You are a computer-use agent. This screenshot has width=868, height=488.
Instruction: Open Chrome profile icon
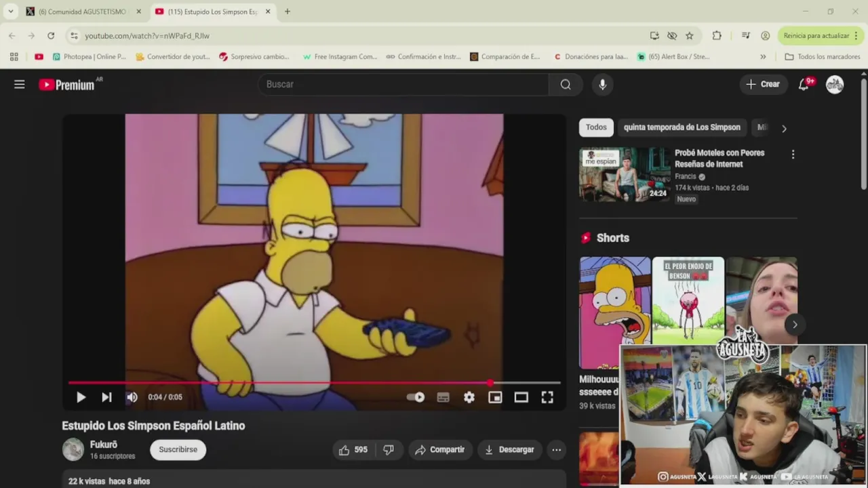pyautogui.click(x=765, y=36)
